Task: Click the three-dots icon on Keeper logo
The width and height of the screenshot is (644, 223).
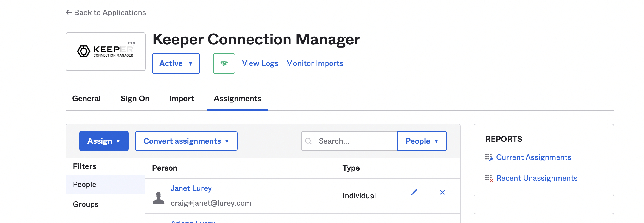Action: (131, 43)
